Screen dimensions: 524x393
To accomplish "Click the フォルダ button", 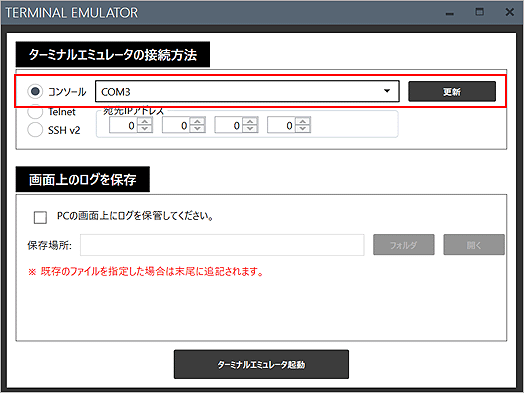I will 404,245.
